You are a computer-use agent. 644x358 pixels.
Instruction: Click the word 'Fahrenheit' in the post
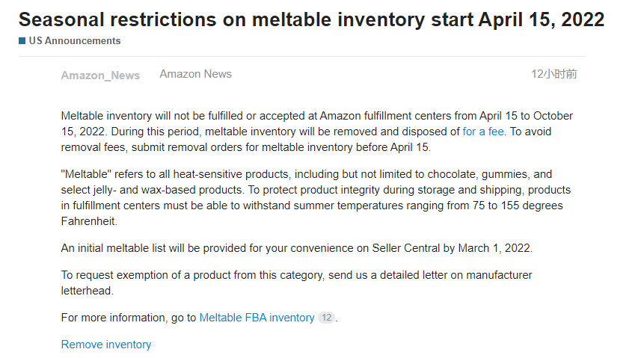(89, 221)
